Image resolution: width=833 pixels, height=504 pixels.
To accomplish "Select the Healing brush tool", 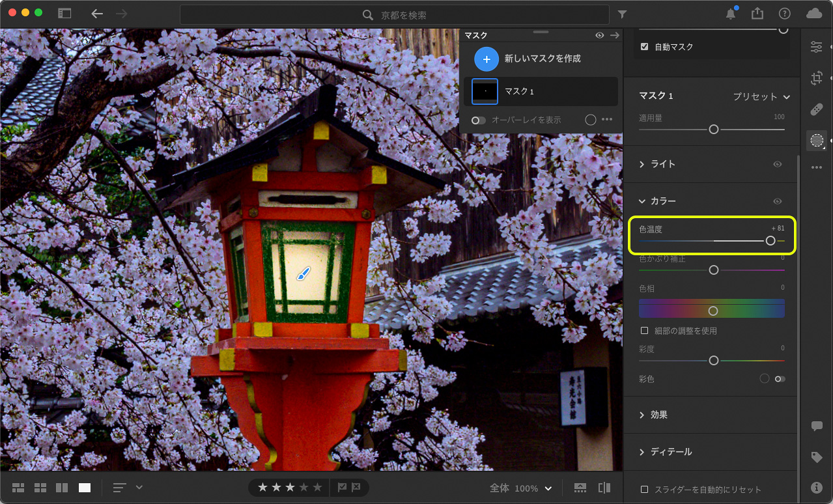I will 816,109.
